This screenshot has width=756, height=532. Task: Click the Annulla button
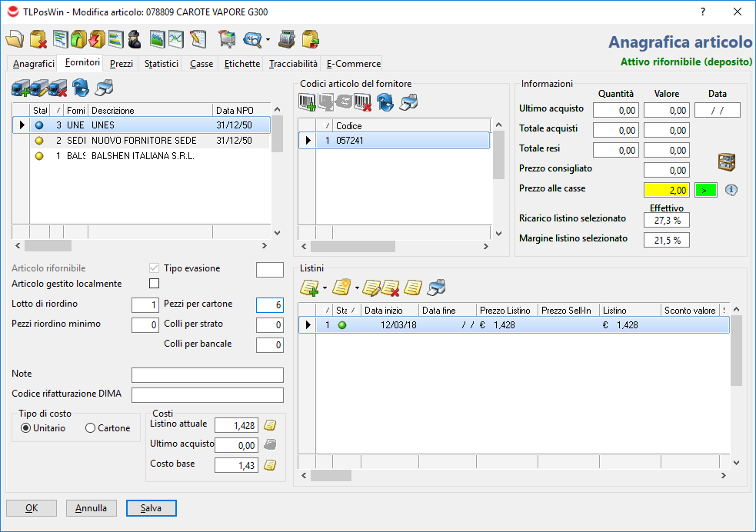click(x=92, y=508)
